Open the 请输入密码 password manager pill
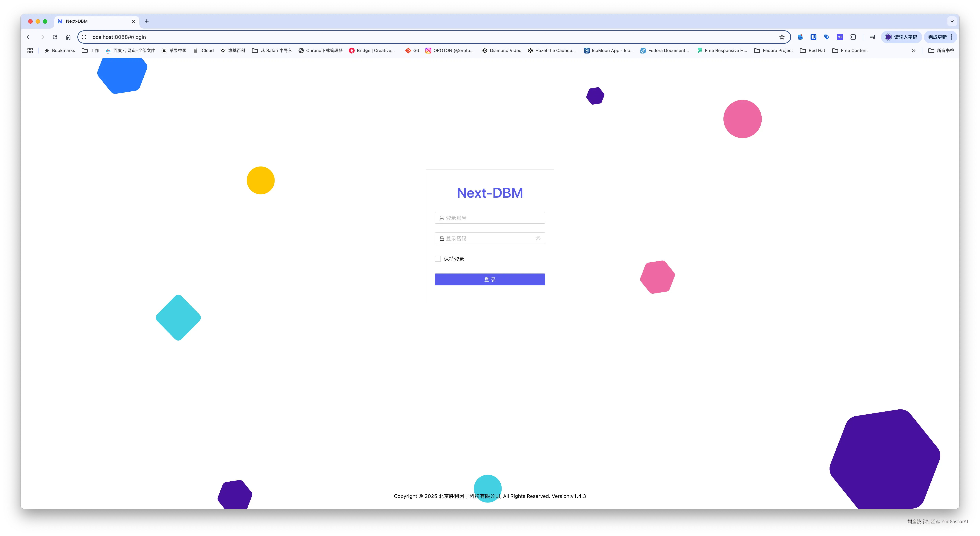980x536 pixels. click(901, 37)
